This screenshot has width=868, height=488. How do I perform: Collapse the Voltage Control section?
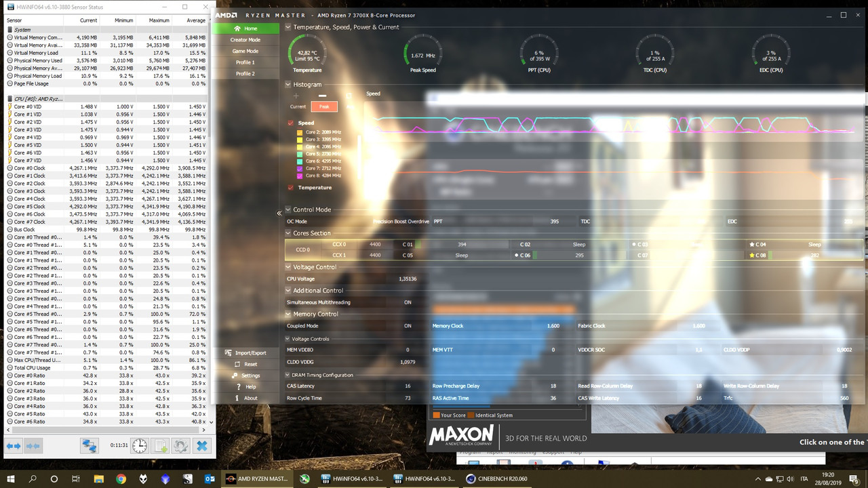click(288, 267)
